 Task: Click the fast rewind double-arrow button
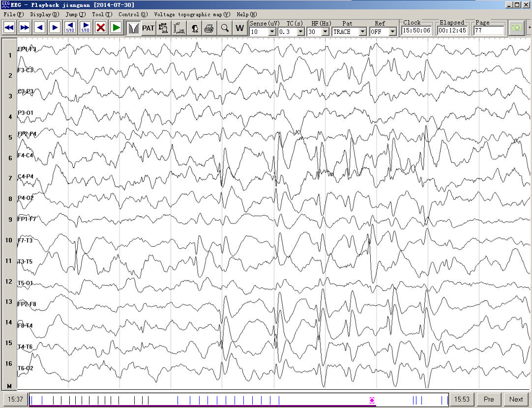point(9,28)
